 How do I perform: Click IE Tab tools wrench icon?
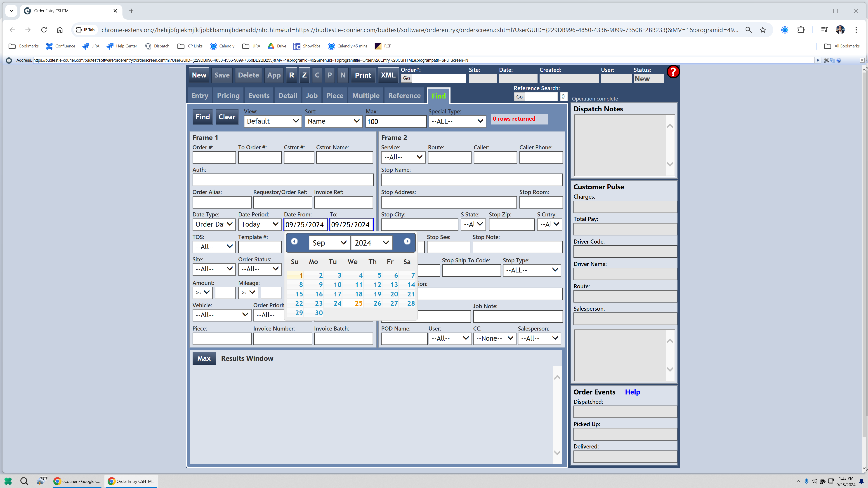pos(826,60)
